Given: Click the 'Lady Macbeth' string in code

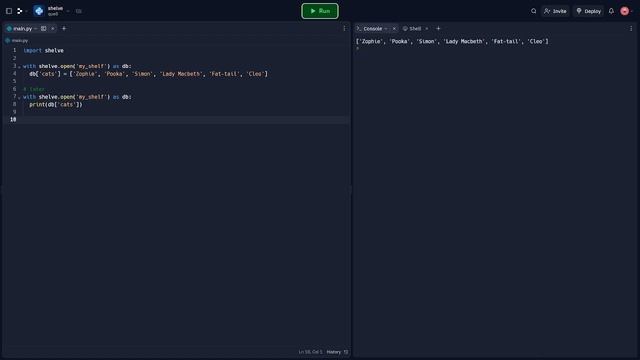Looking at the screenshot, I should tap(181, 74).
